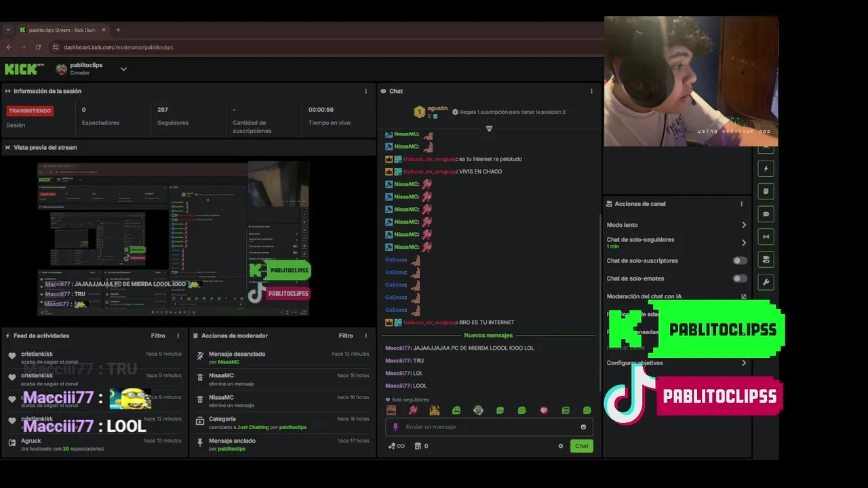Click the gift shop icon with count 0
Viewport: 868px width, 488px height.
421,446
